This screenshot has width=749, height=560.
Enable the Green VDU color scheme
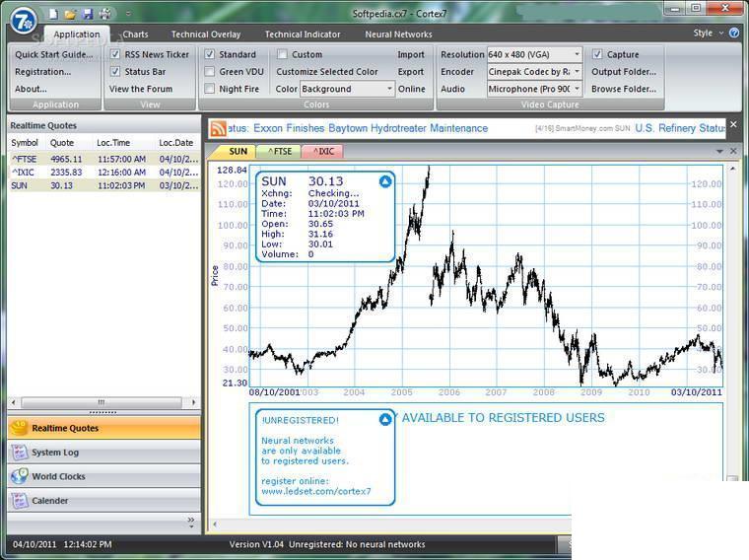coord(209,72)
